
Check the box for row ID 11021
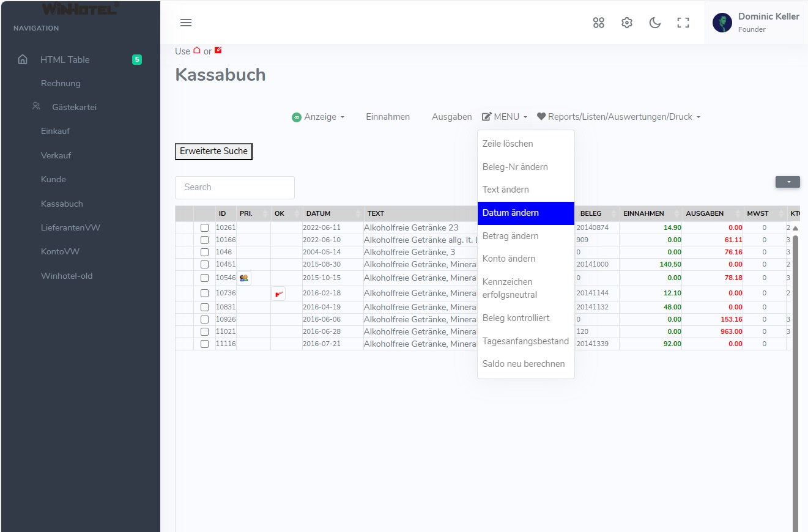tap(205, 332)
